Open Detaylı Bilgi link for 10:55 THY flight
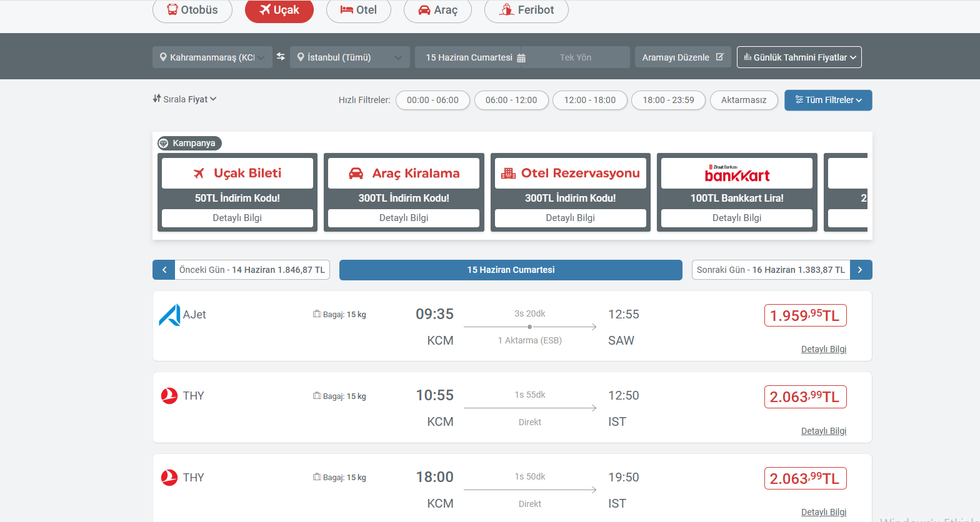 [x=824, y=431]
